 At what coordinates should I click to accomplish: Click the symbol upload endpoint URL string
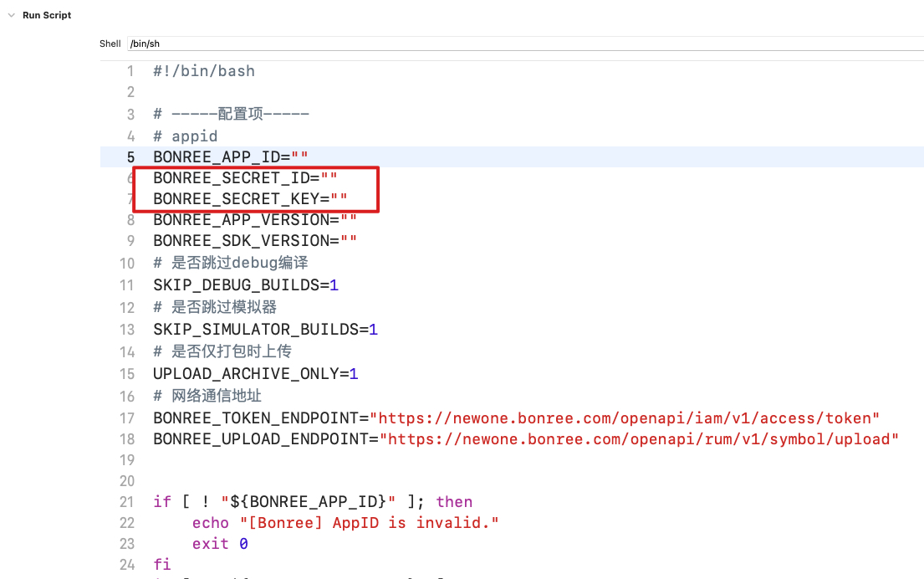639,439
